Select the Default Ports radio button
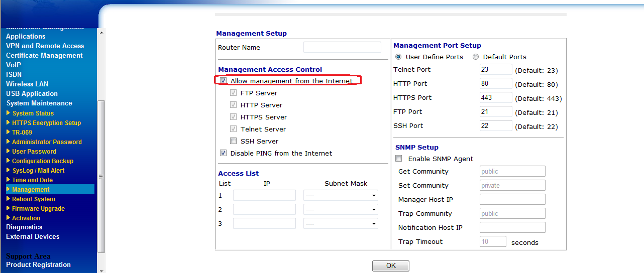The height and width of the screenshot is (273, 644). tap(476, 57)
